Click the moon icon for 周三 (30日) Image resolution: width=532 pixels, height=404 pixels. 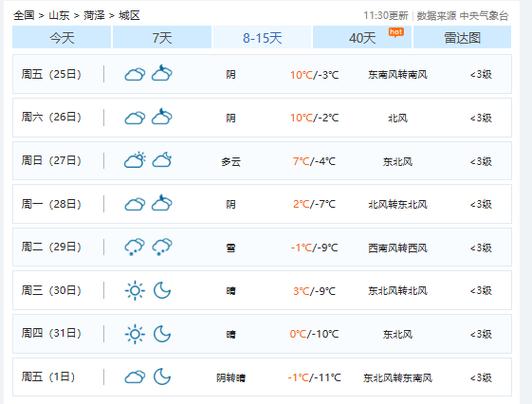[162, 290]
